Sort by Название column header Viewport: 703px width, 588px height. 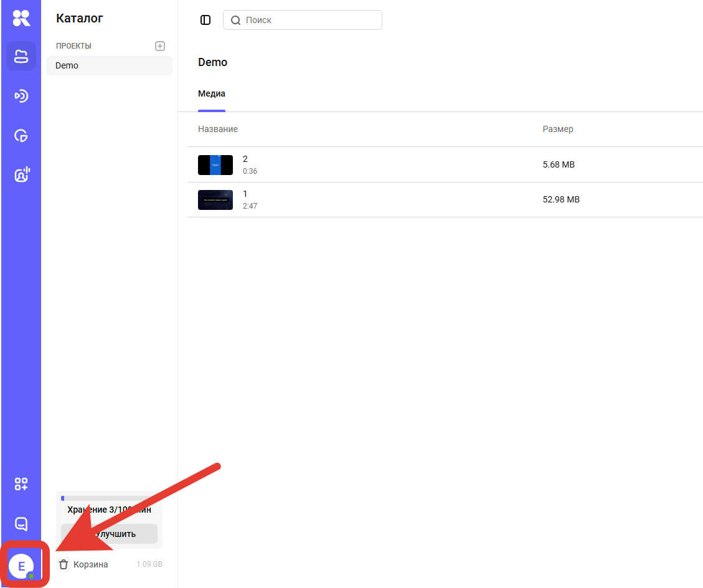218,129
